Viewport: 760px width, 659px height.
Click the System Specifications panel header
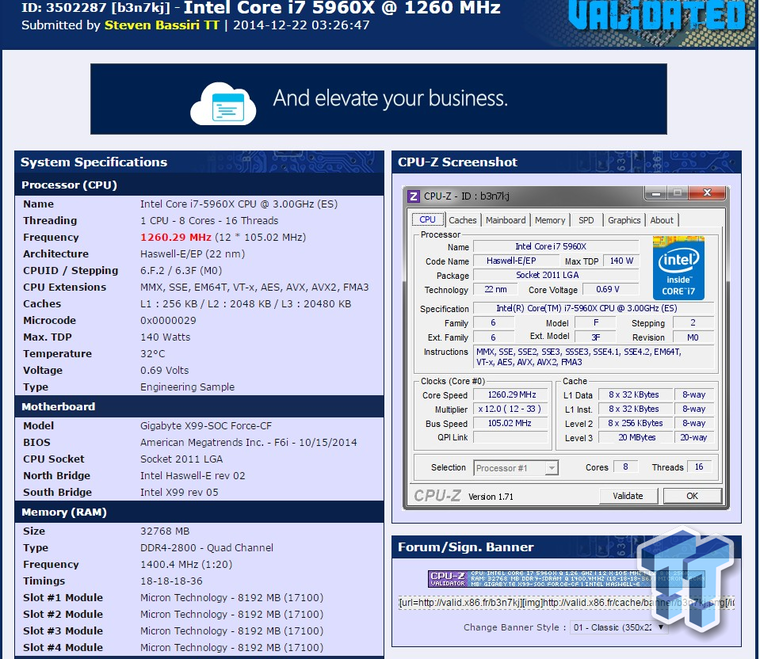coord(199,162)
